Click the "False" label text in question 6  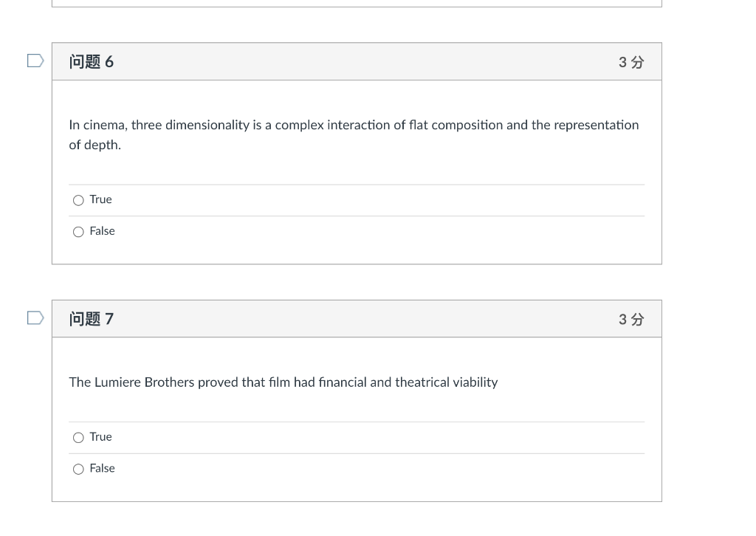(x=102, y=231)
